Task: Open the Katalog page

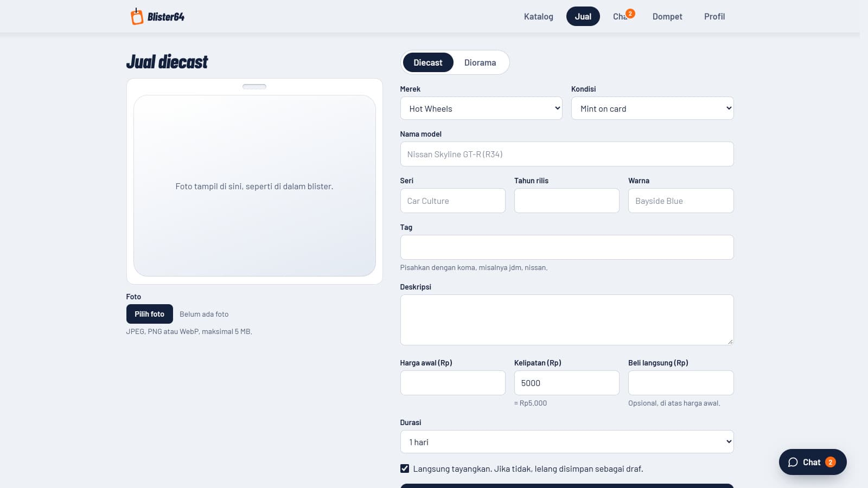Action: pos(538,16)
